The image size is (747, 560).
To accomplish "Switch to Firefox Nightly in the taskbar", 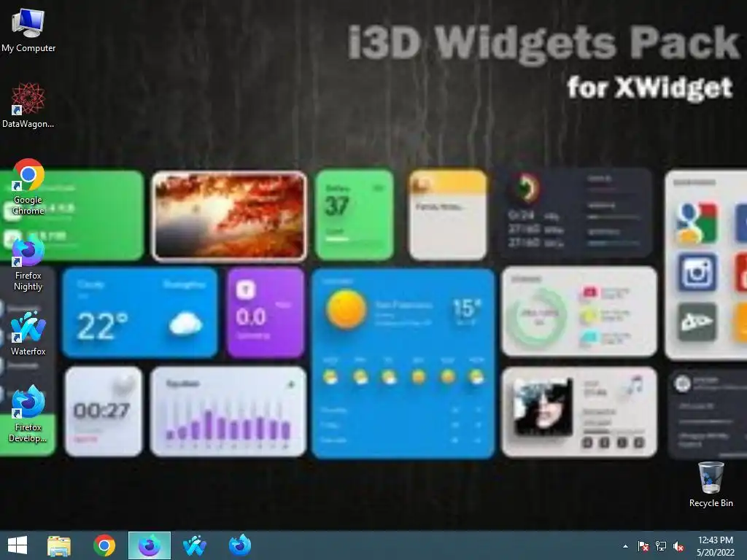I will 150,545.
